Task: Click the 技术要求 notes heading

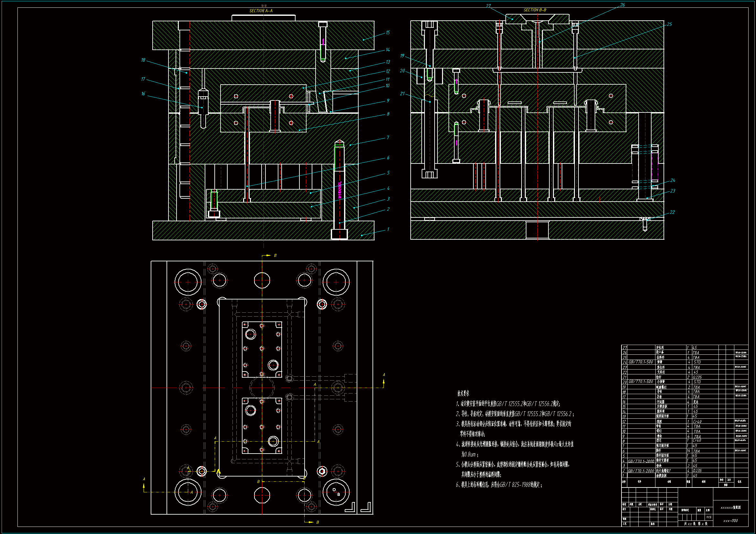Action: coord(463,393)
